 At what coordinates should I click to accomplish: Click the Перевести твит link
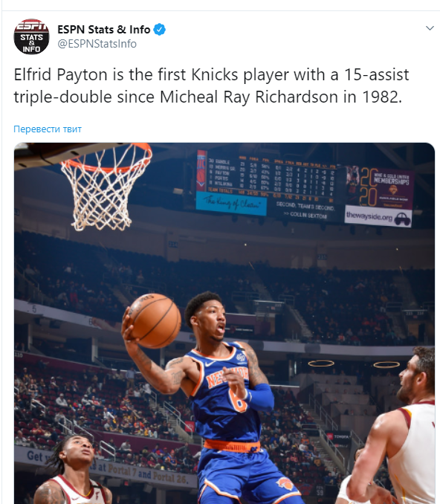(x=48, y=129)
